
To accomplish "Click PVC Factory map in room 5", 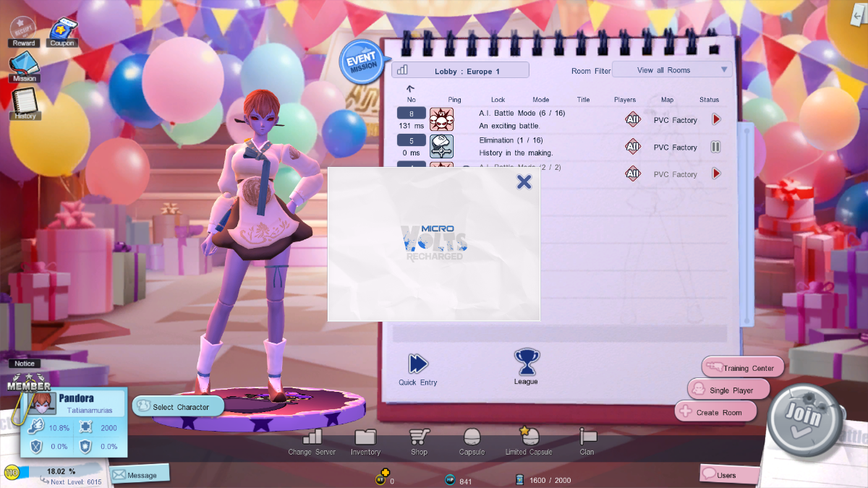I will pyautogui.click(x=675, y=147).
